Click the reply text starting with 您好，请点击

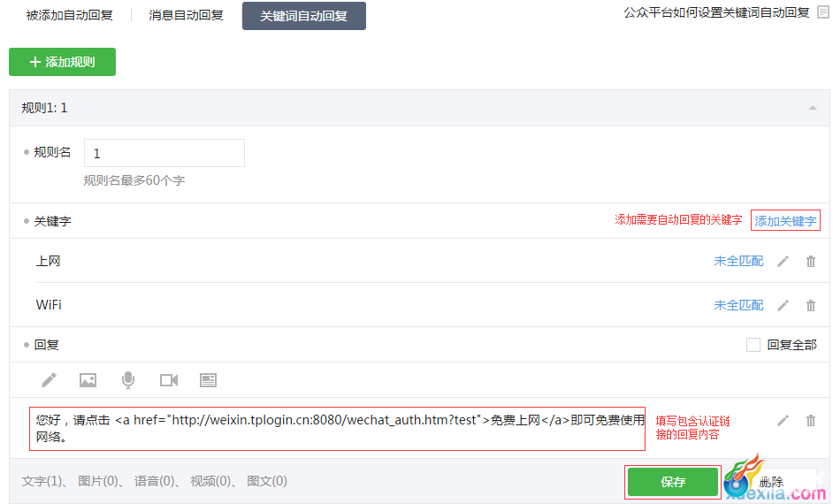(340, 428)
